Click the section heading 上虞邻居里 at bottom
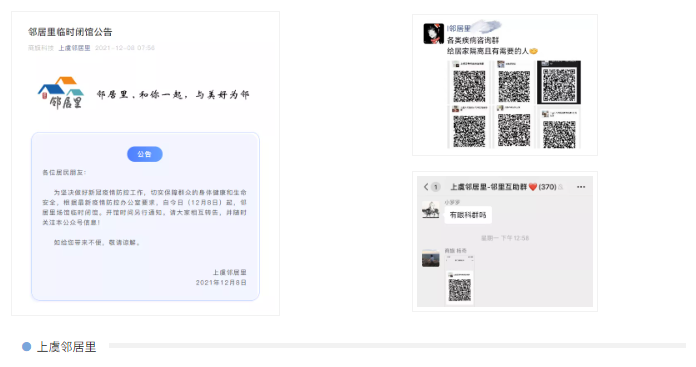Image resolution: width=696 pixels, height=367 pixels. [66, 347]
